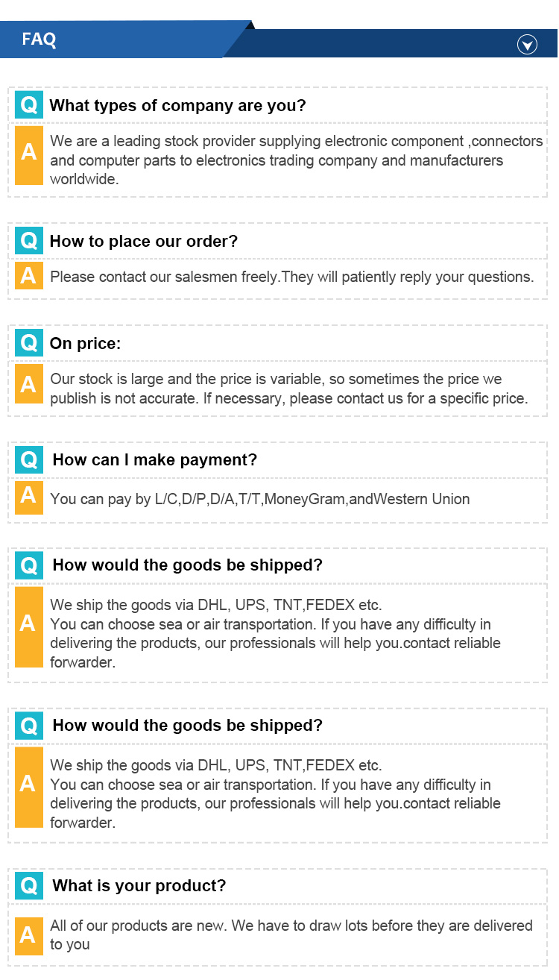This screenshot has width=559, height=980.
Task: Click the Q icon beside "What types of company are you?"
Action: 29,104
